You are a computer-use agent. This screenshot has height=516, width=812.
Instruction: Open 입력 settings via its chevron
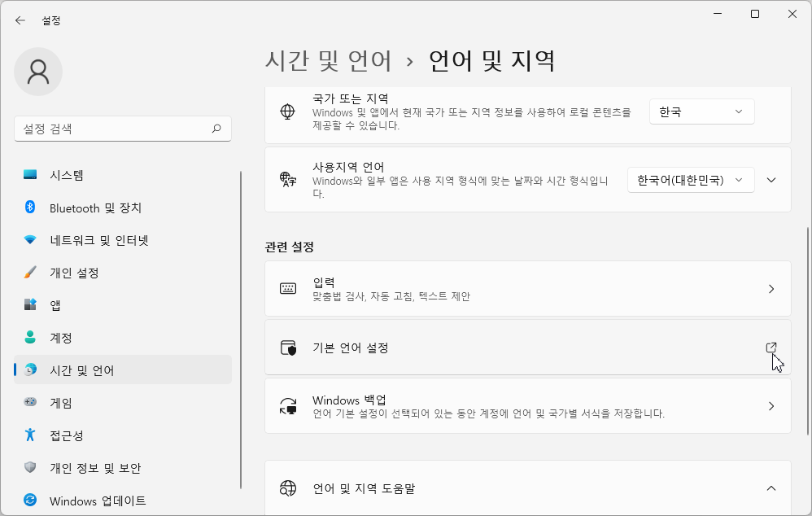click(x=771, y=289)
